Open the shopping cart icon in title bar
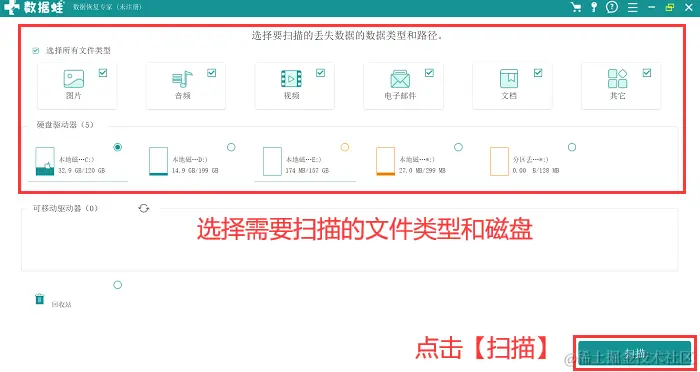Viewport: 700px width, 372px height. click(576, 7)
